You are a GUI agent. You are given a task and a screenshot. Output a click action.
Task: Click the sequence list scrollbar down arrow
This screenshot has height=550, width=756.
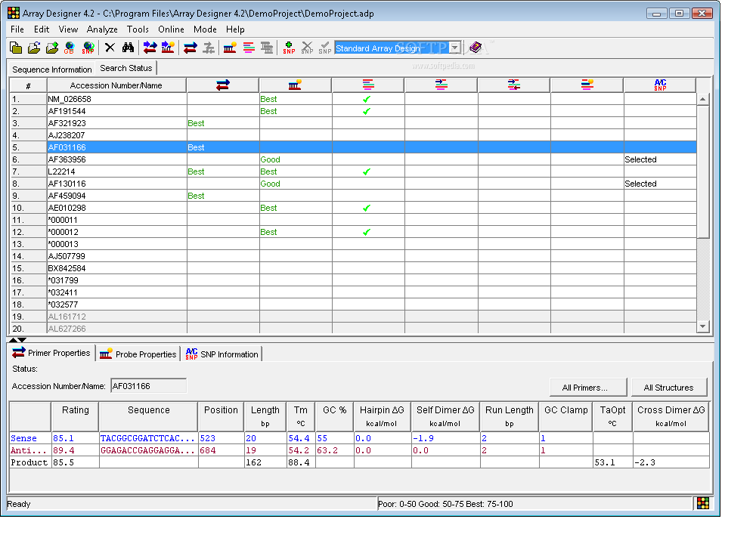pyautogui.click(x=703, y=326)
